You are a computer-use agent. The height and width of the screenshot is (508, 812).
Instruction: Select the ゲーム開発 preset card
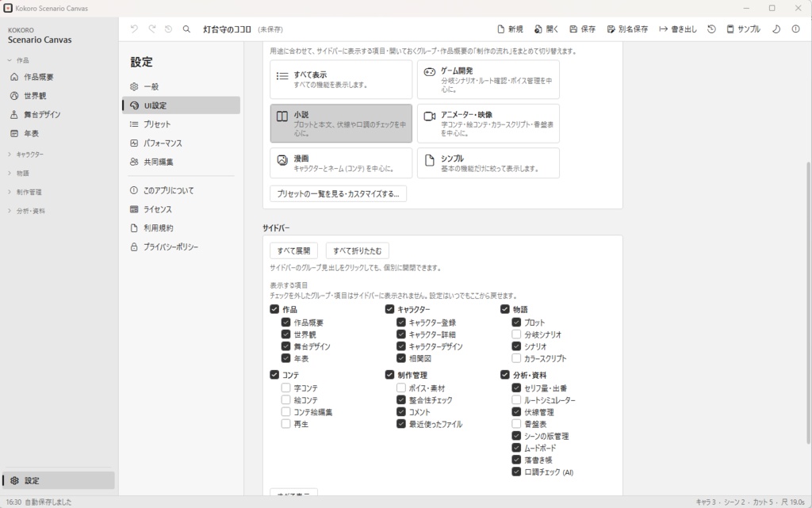pyautogui.click(x=488, y=80)
